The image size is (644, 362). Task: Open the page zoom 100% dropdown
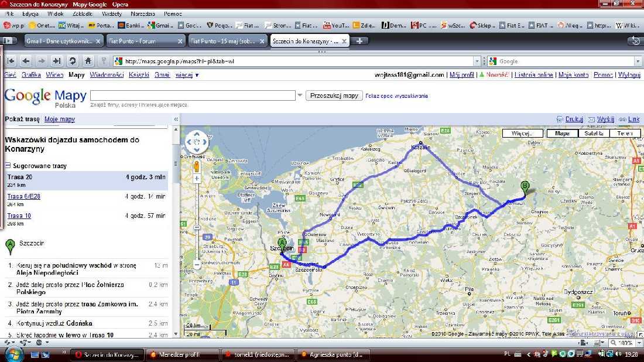pos(639,343)
